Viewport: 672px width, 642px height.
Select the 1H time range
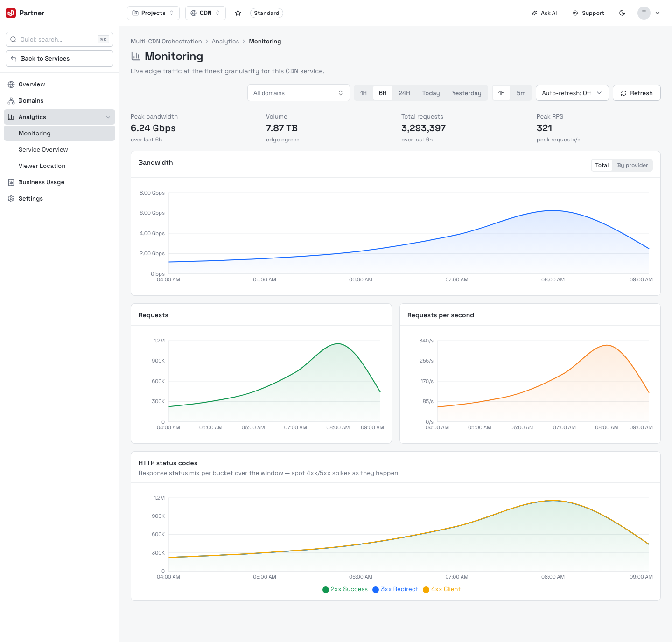(x=364, y=93)
